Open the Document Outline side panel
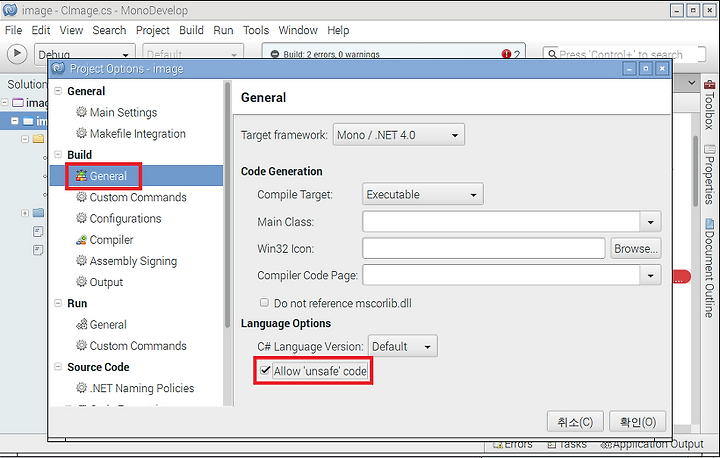This screenshot has width=720, height=458. [709, 268]
